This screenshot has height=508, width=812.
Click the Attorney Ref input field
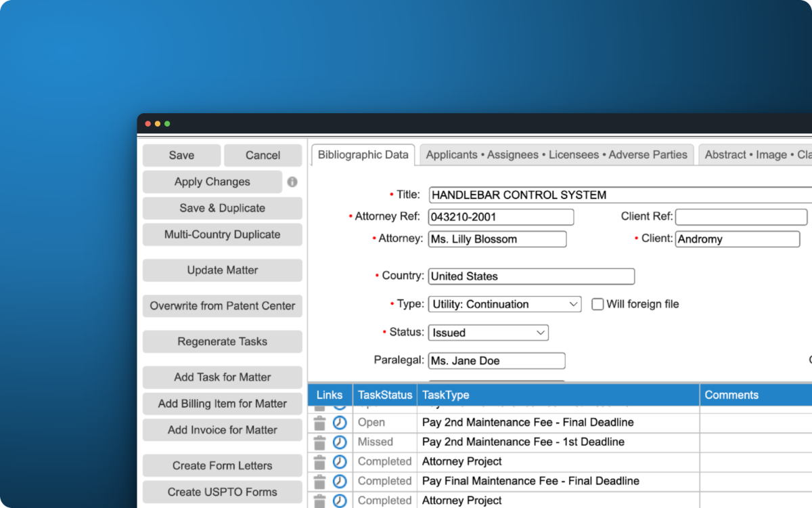click(x=501, y=217)
